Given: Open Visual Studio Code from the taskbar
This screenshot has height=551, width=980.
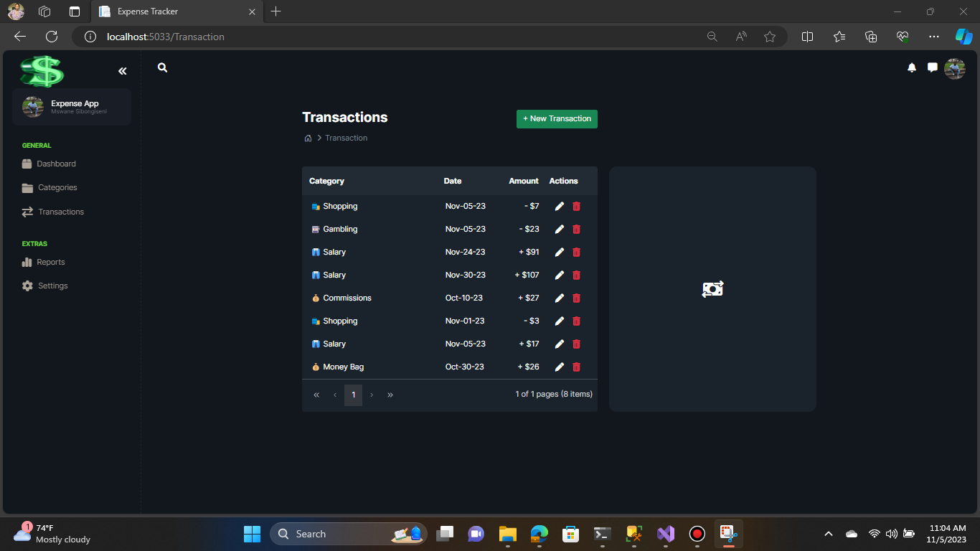Looking at the screenshot, I should point(665,534).
